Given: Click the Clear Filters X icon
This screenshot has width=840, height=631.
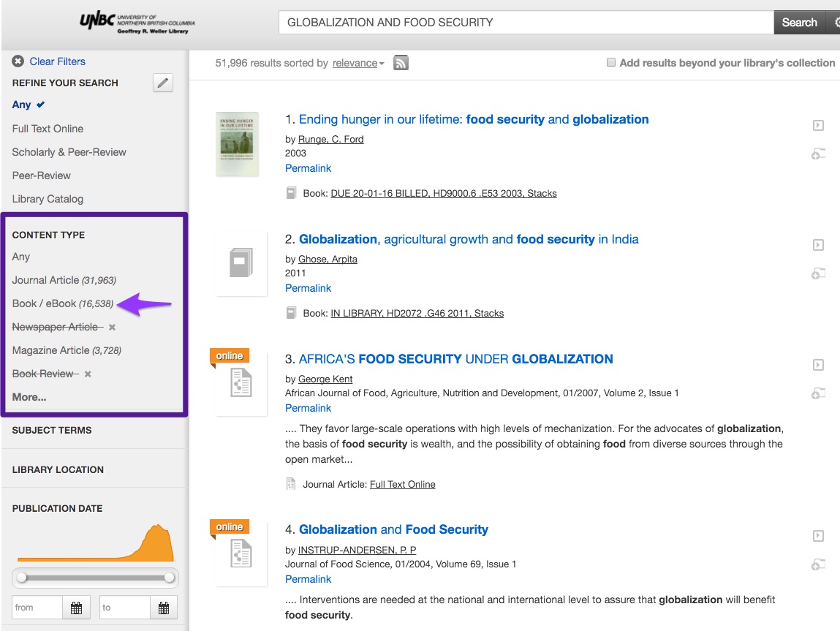Looking at the screenshot, I should [x=18, y=61].
